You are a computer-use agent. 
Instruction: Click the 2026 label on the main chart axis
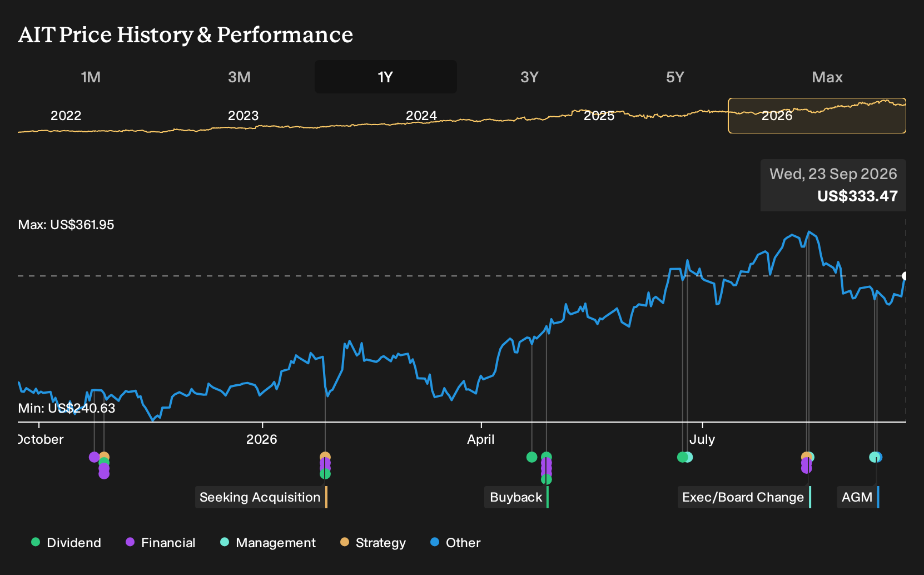(261, 439)
